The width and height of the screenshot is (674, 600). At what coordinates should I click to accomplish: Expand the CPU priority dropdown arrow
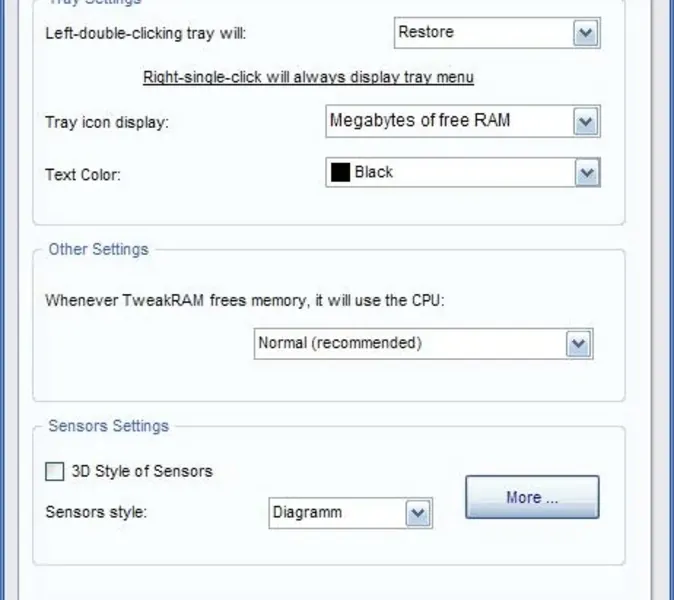click(x=578, y=344)
